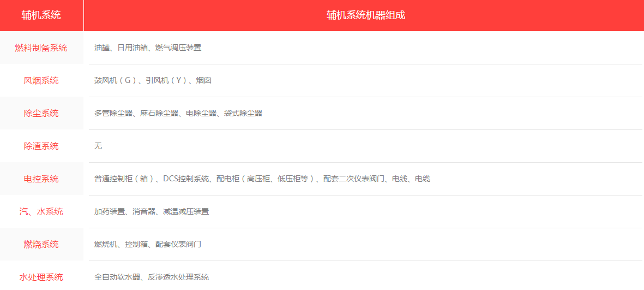Click the 辅机系统机器组成 column header
The image size is (644, 290).
click(x=365, y=15)
